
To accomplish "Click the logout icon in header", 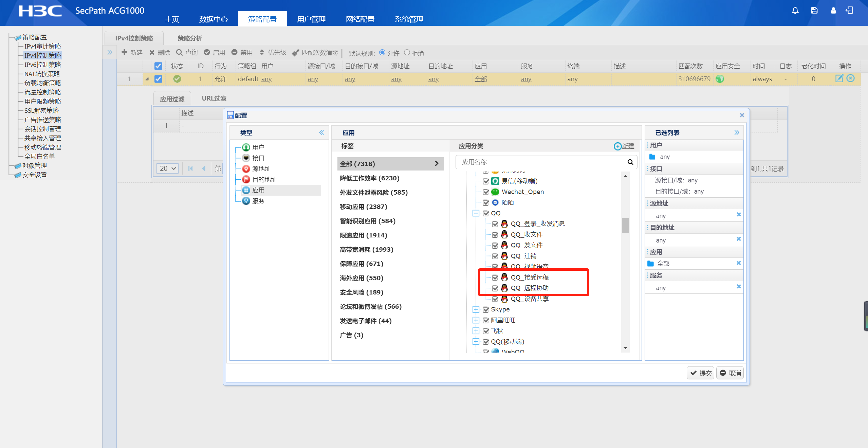I will [x=849, y=11].
